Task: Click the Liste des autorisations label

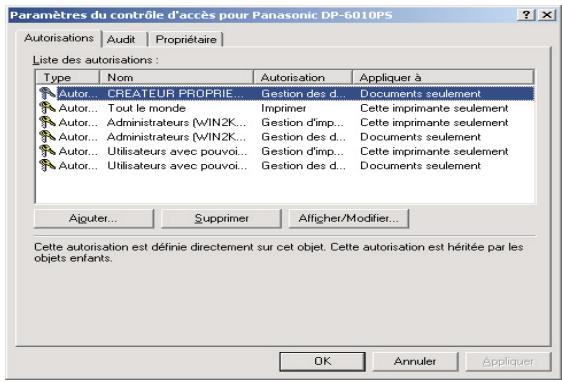Action: (x=95, y=59)
